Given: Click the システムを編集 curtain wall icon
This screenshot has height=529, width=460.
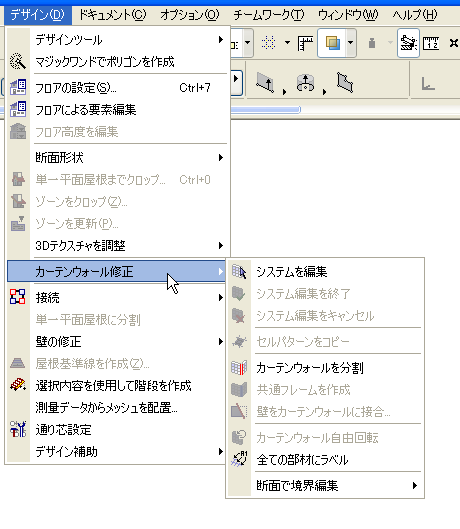Looking at the screenshot, I should click(x=239, y=272).
